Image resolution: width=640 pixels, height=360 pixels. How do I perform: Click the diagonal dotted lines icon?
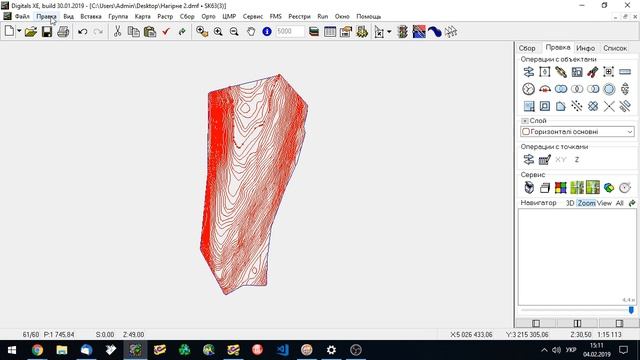(x=577, y=106)
